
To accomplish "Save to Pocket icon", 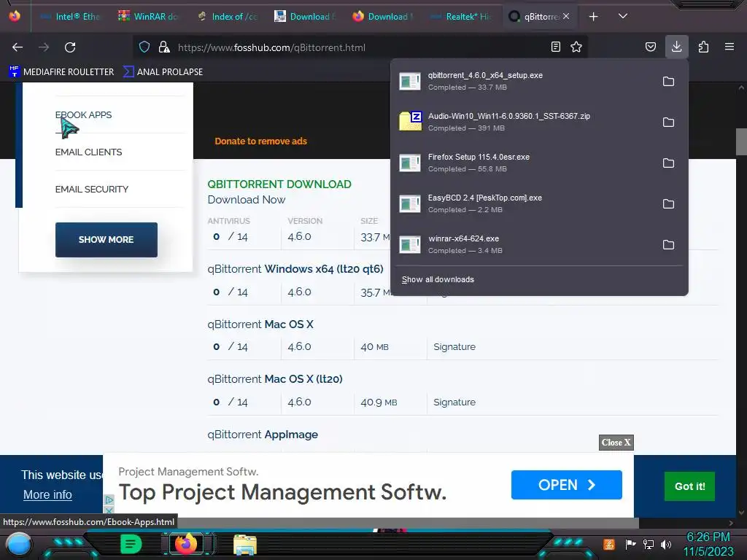I will coord(650,47).
